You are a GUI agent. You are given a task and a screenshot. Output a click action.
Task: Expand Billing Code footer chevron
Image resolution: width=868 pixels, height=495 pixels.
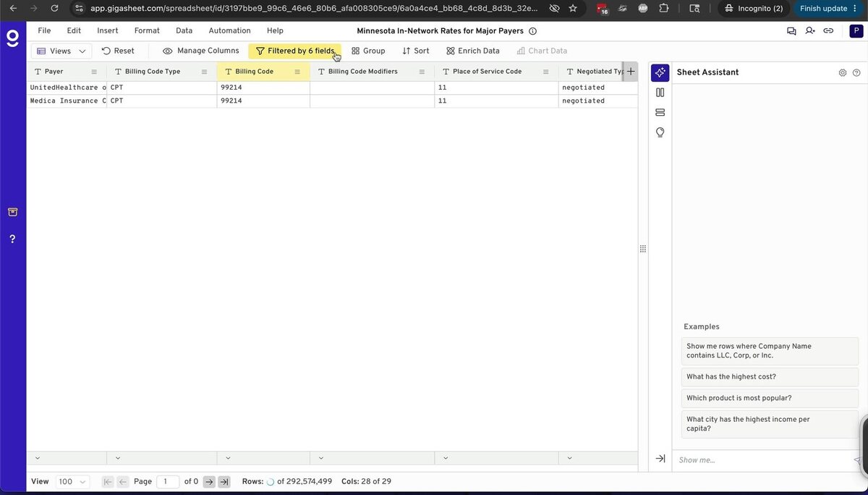click(228, 458)
